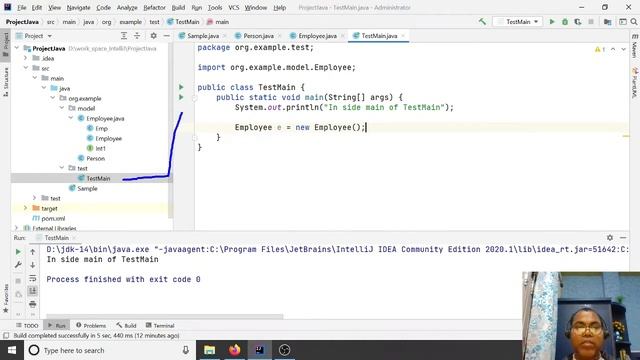Open the TODO tool window

(x=27, y=325)
